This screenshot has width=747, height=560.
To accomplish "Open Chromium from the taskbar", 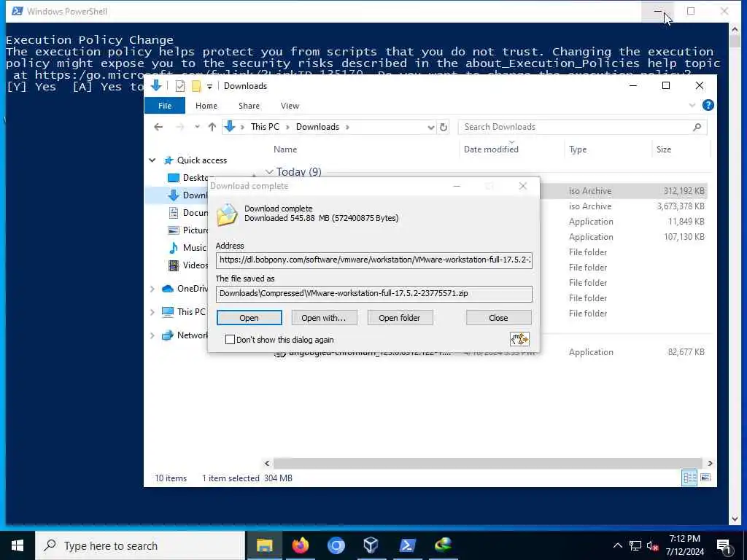I will pos(336,545).
